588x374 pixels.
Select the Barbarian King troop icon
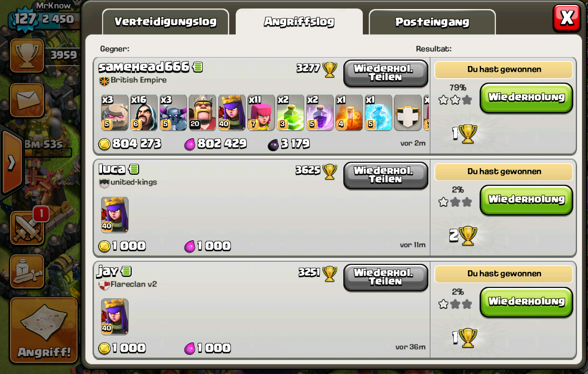pyautogui.click(x=203, y=113)
